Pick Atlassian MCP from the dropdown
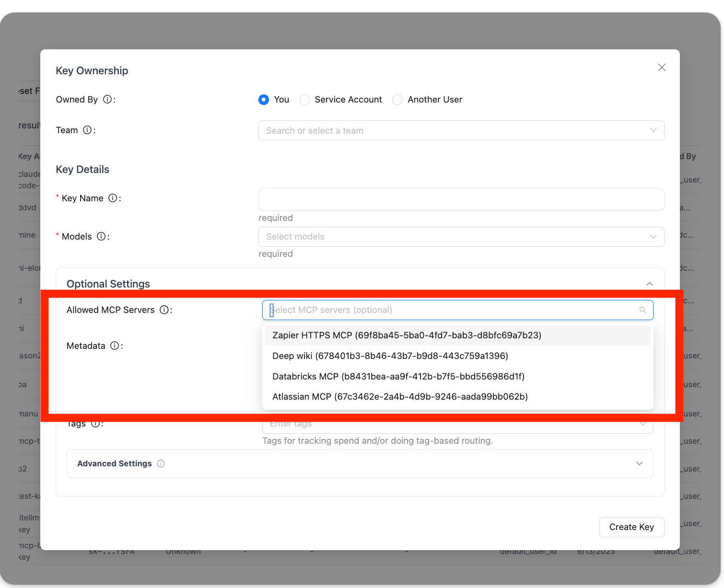This screenshot has height=588, width=724. pos(400,397)
